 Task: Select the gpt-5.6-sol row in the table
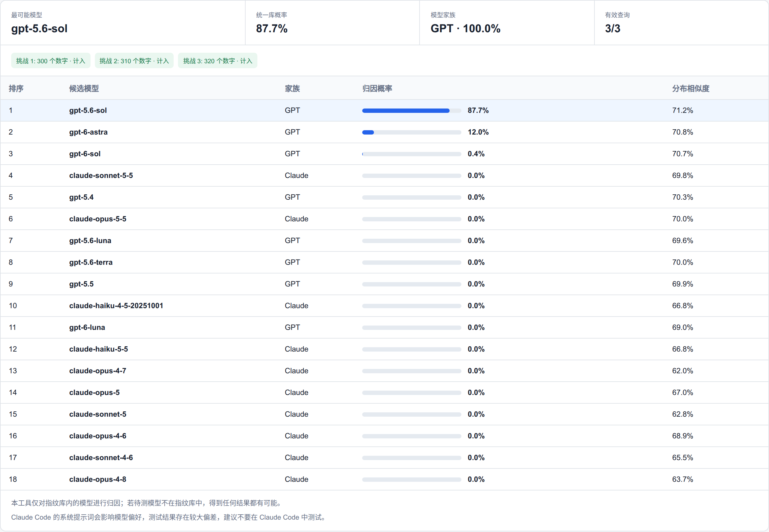[384, 110]
